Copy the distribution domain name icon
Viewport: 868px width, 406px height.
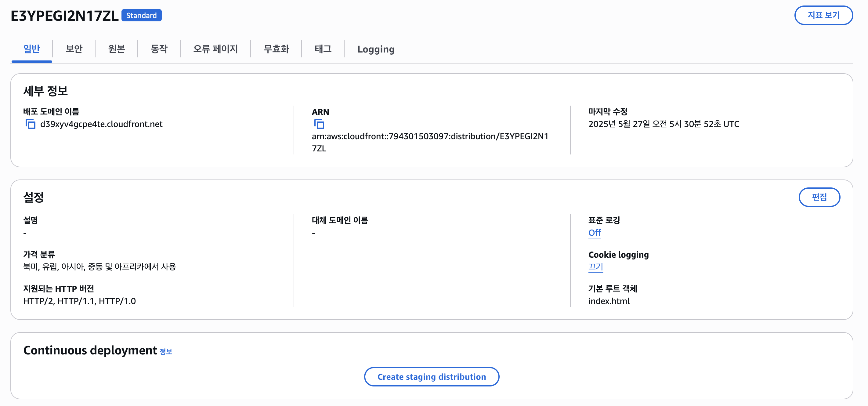tap(30, 124)
